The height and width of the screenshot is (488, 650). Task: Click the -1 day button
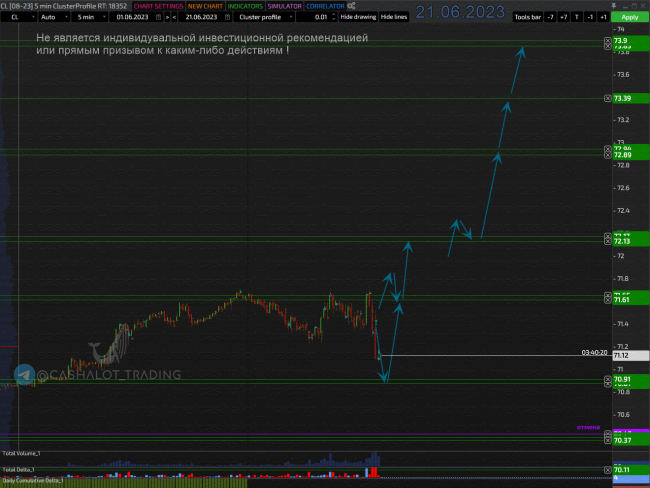(590, 17)
